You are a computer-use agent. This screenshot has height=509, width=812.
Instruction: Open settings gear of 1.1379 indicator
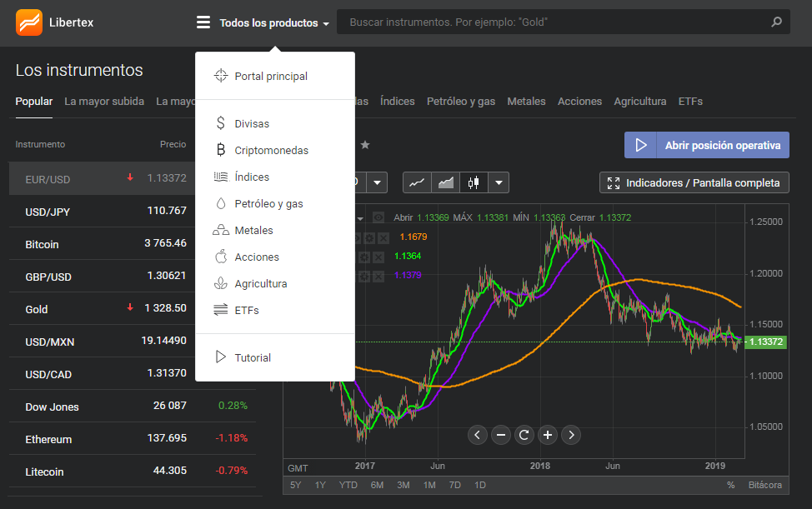pyautogui.click(x=364, y=277)
